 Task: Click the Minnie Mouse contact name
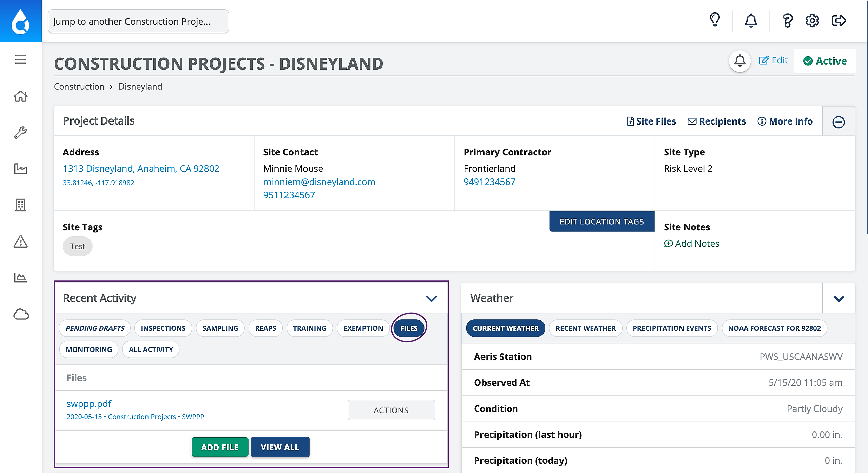pos(293,168)
